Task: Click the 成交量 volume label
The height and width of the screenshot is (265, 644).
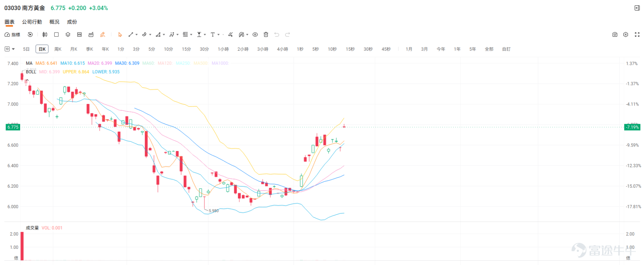Action: pos(32,228)
